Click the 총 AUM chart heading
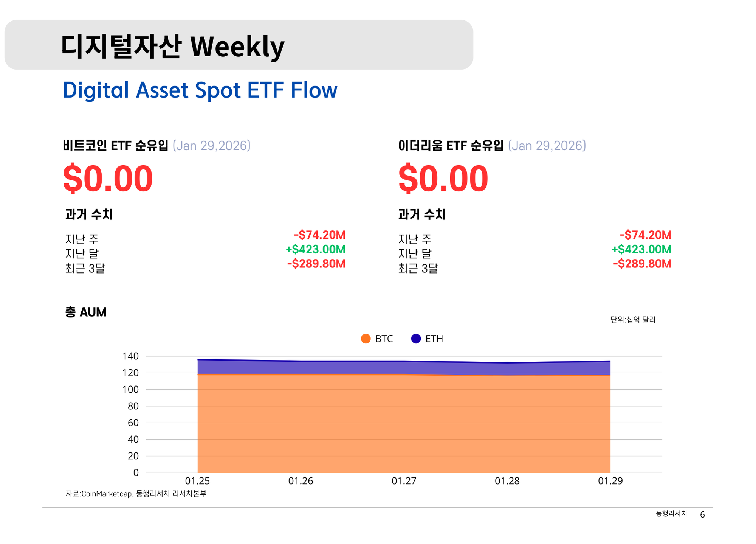The height and width of the screenshot is (544, 756). [x=86, y=312]
